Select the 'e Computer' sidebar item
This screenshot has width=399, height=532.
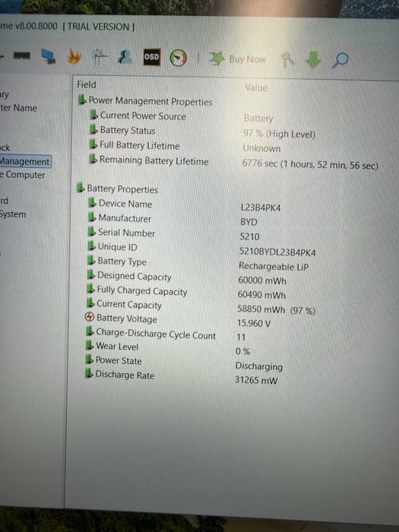[x=22, y=175]
